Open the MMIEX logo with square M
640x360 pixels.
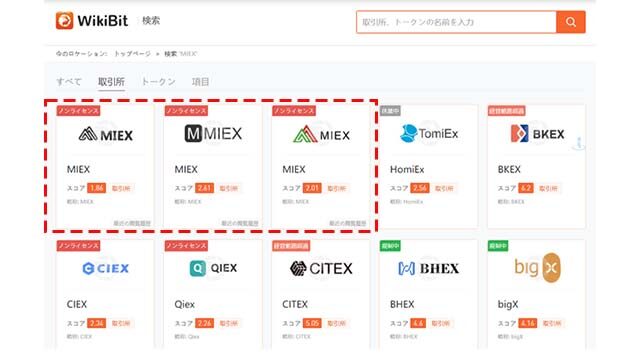click(x=213, y=133)
